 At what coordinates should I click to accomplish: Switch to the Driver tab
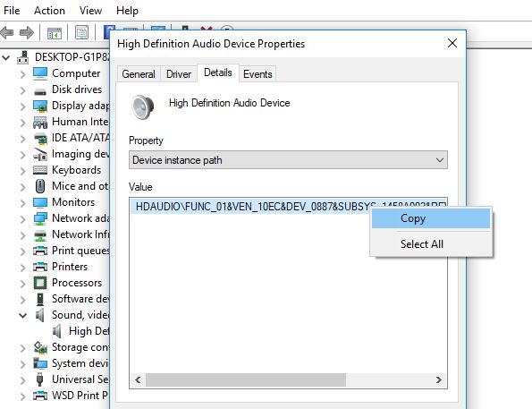point(179,74)
